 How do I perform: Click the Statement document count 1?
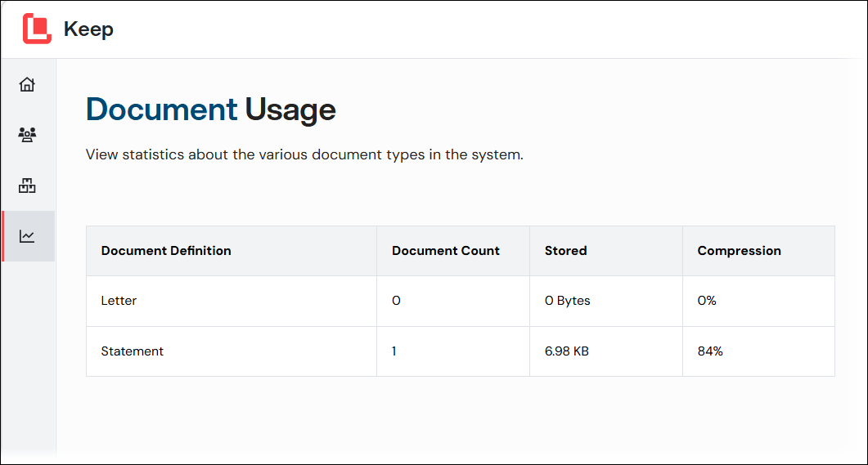click(x=394, y=351)
